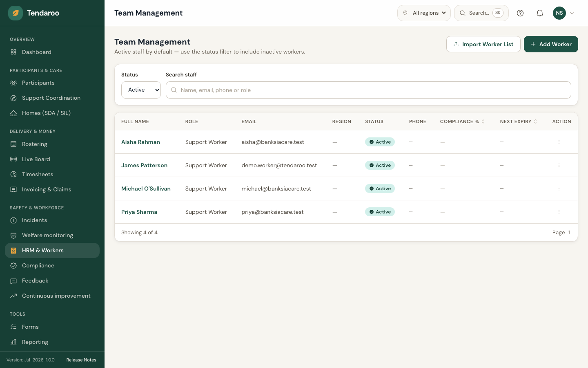Click the Tendaroo leaf logo icon
Image resolution: width=588 pixels, height=368 pixels.
point(16,13)
